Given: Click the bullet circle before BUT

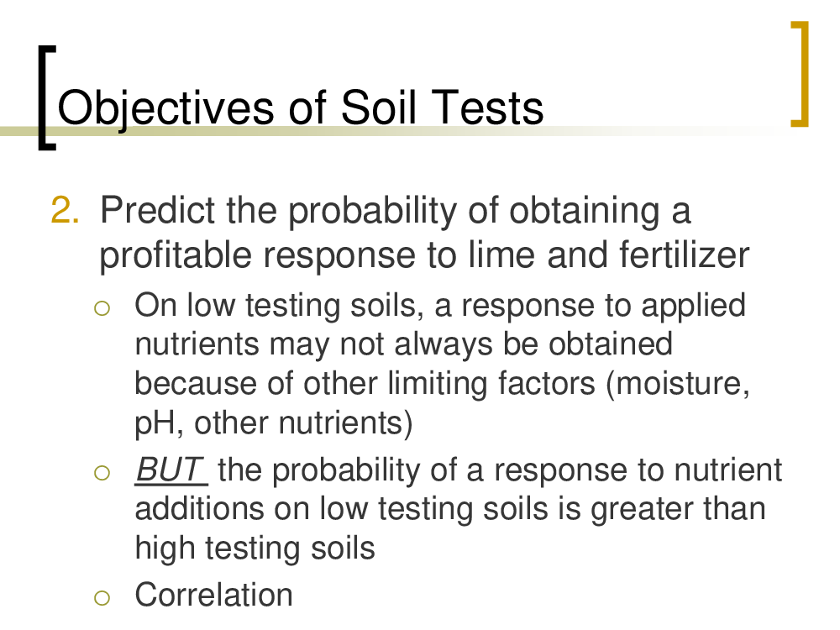Looking at the screenshot, I should click(x=102, y=472).
